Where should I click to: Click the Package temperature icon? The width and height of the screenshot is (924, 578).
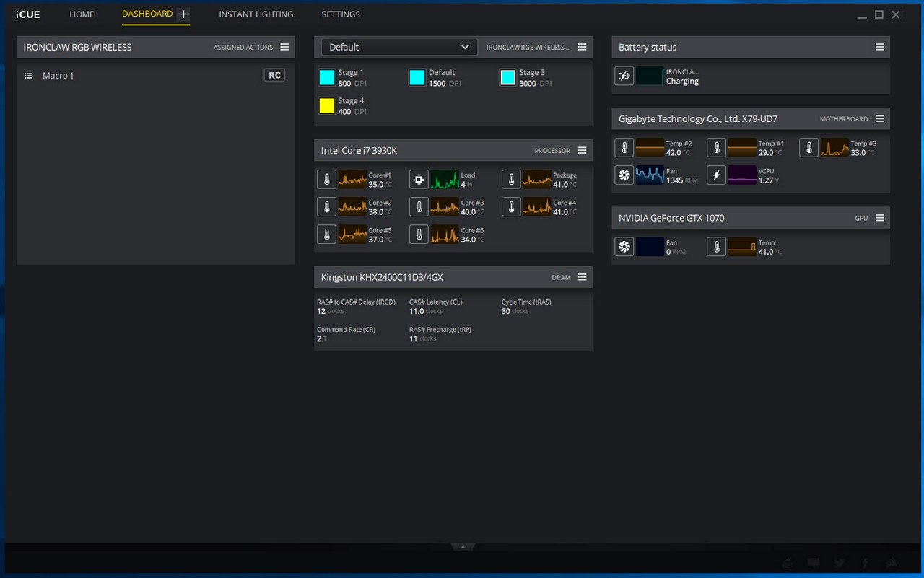[511, 179]
